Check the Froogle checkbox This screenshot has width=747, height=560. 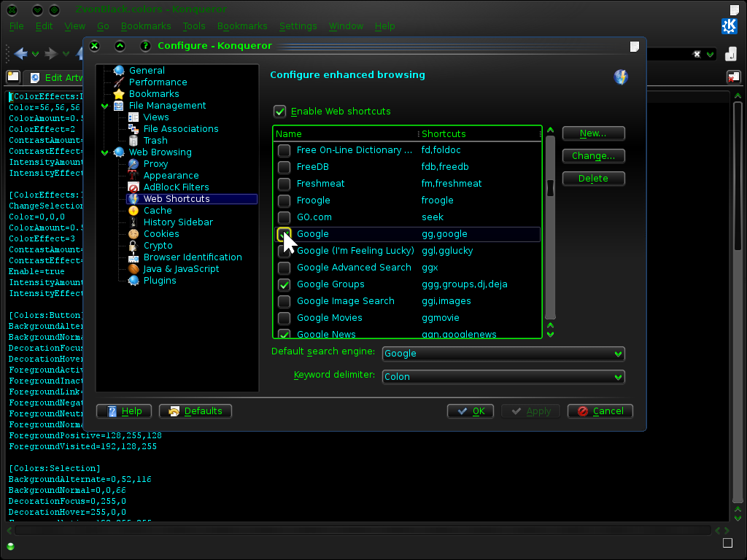click(284, 201)
